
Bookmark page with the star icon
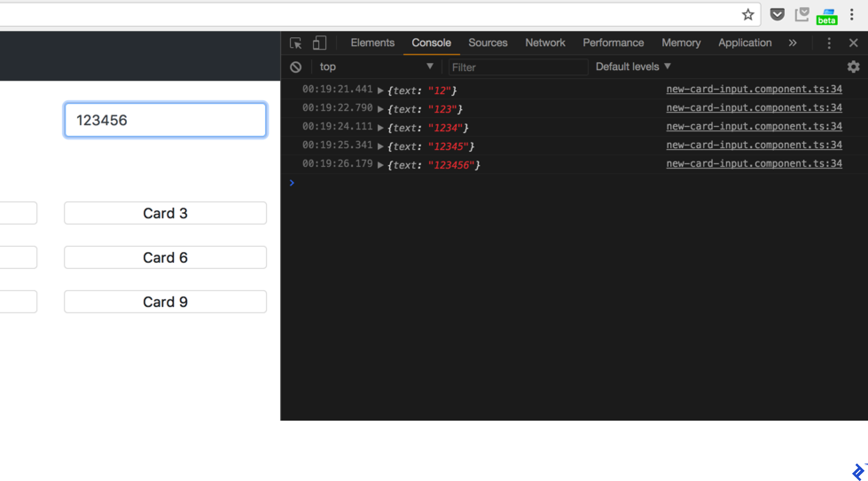(748, 15)
